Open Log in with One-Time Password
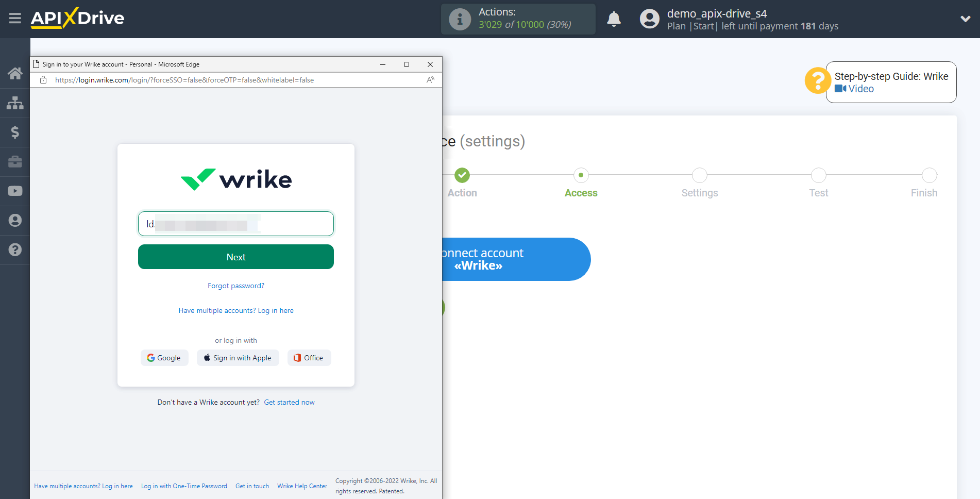 184,486
